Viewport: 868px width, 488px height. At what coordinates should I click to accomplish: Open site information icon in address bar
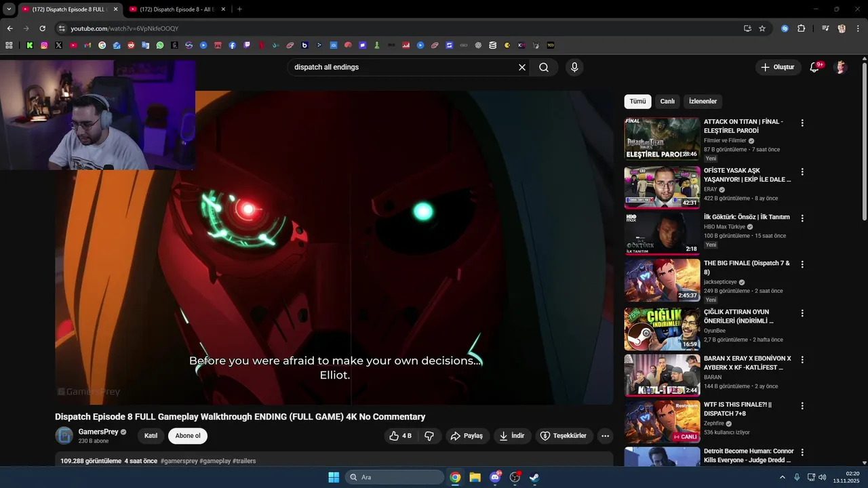point(62,28)
